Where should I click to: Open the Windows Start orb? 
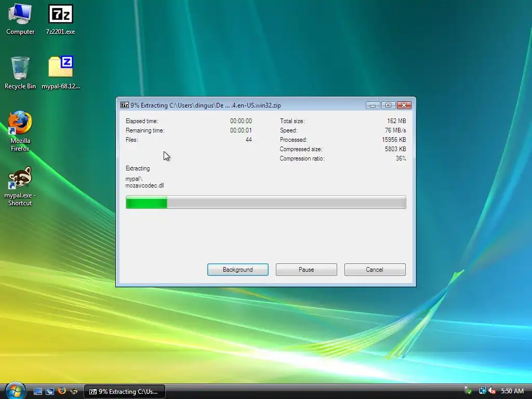tap(15, 391)
